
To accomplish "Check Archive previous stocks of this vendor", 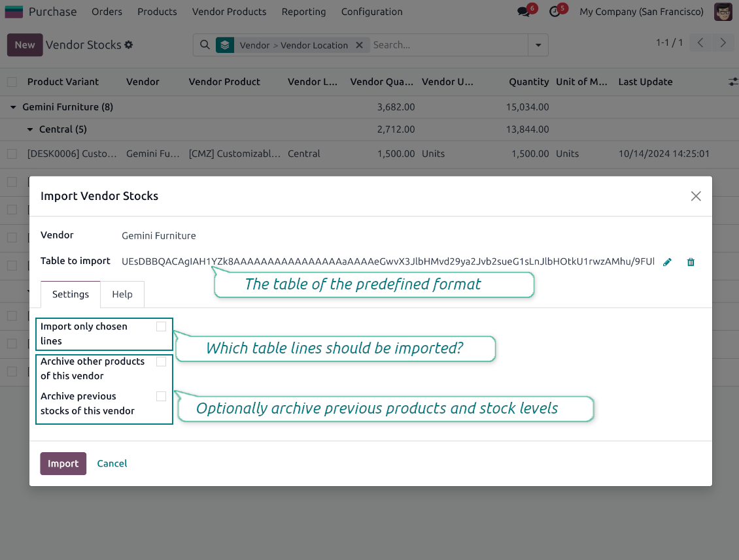I will click(x=161, y=396).
